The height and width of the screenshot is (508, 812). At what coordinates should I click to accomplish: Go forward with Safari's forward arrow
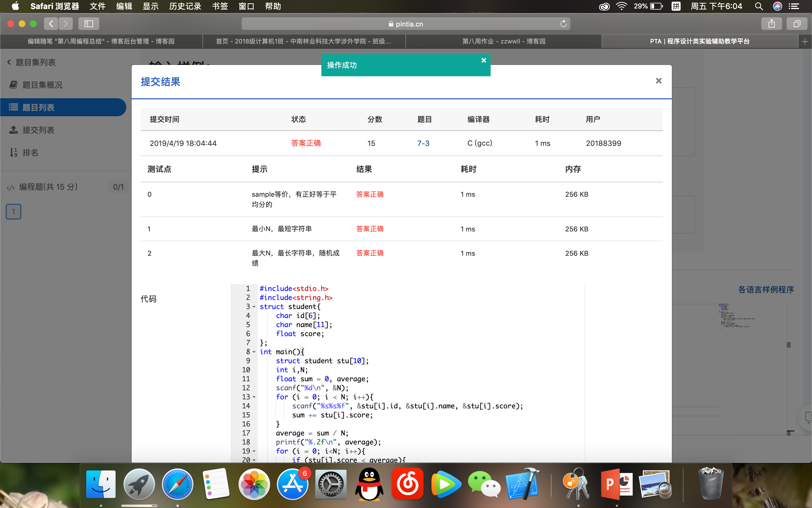click(x=65, y=23)
